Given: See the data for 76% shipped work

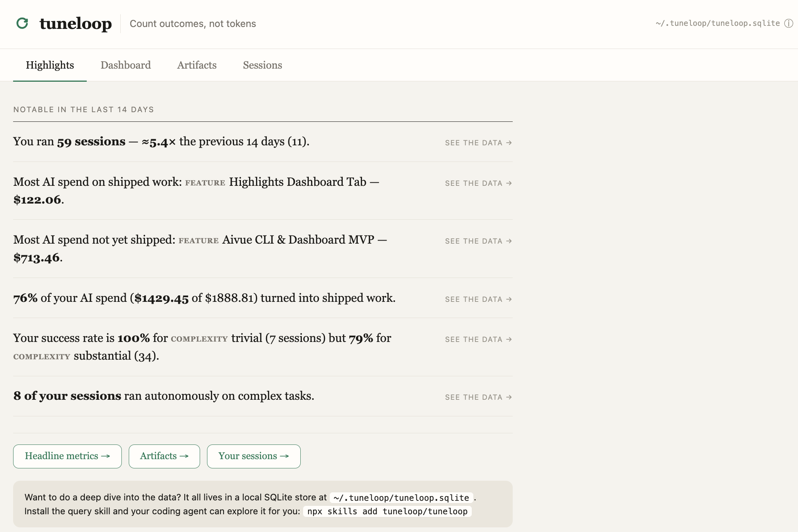Looking at the screenshot, I should 478,299.
